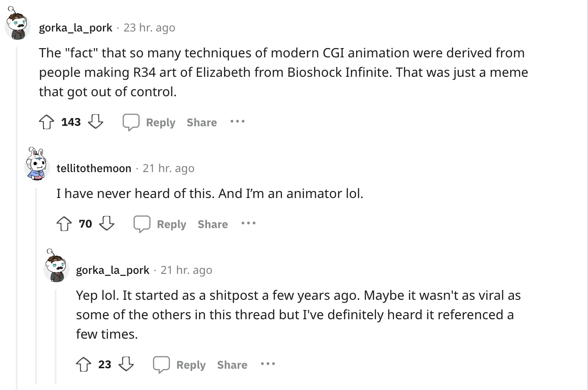This screenshot has width=588, height=390.
Task: Downvote the reply with 23 points
Action: pos(126,365)
